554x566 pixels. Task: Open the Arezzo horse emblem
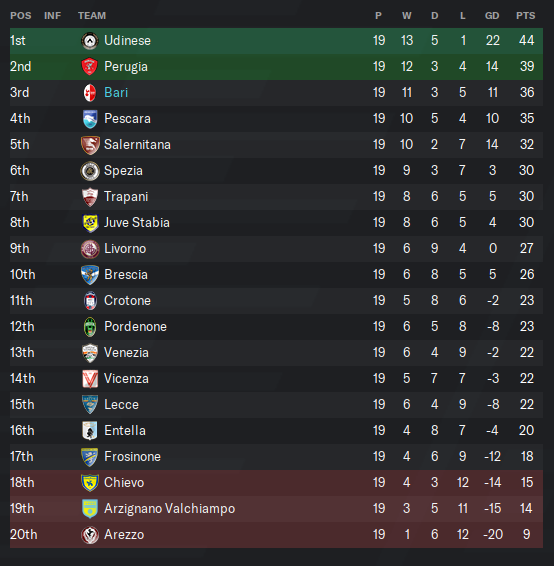90,535
